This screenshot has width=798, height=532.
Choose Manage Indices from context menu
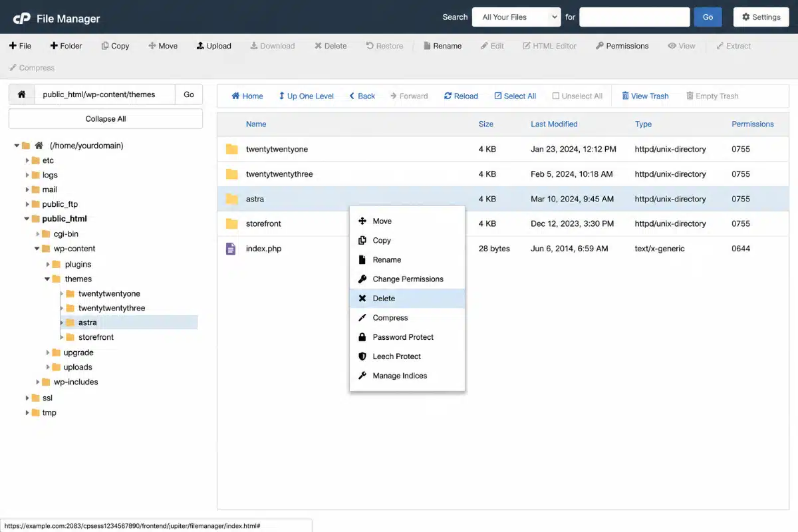click(x=407, y=376)
